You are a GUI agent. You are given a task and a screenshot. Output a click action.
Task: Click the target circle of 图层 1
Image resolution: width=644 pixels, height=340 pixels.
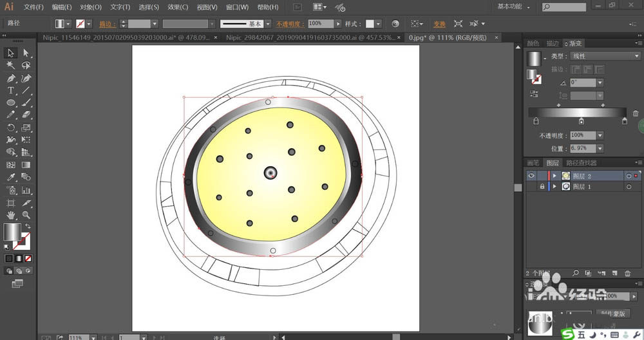(629, 187)
